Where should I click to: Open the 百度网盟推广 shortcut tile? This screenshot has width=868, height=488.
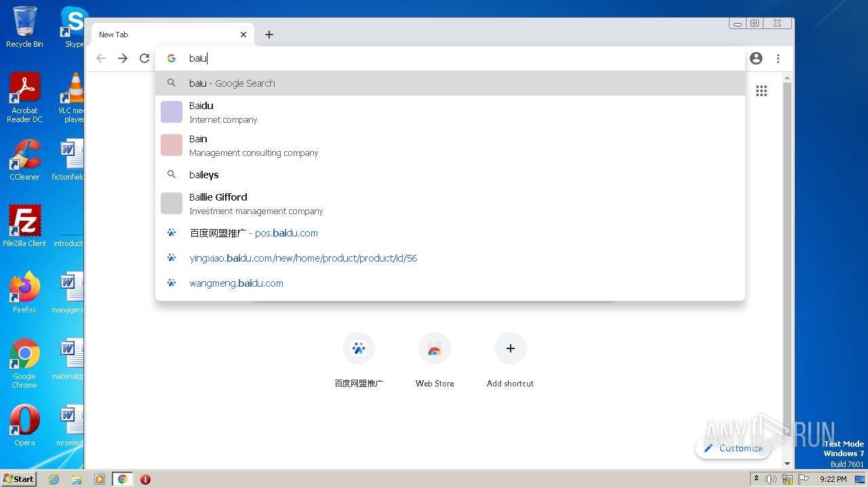(359, 360)
